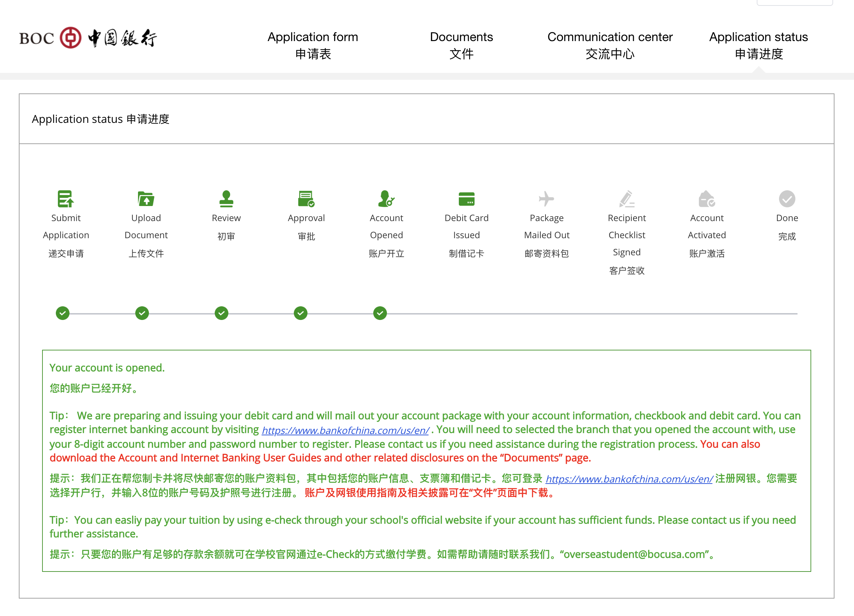Click the red 'Documents page' download notice text

[x=405, y=451]
